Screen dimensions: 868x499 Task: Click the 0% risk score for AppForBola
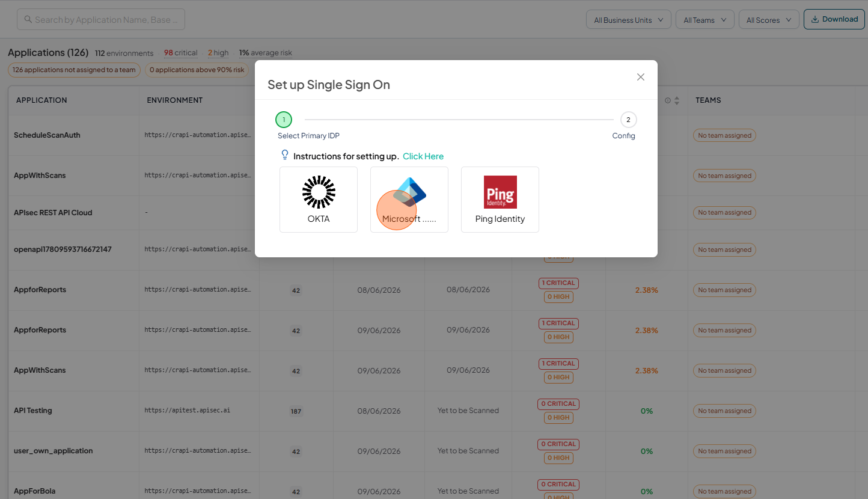pyautogui.click(x=647, y=491)
